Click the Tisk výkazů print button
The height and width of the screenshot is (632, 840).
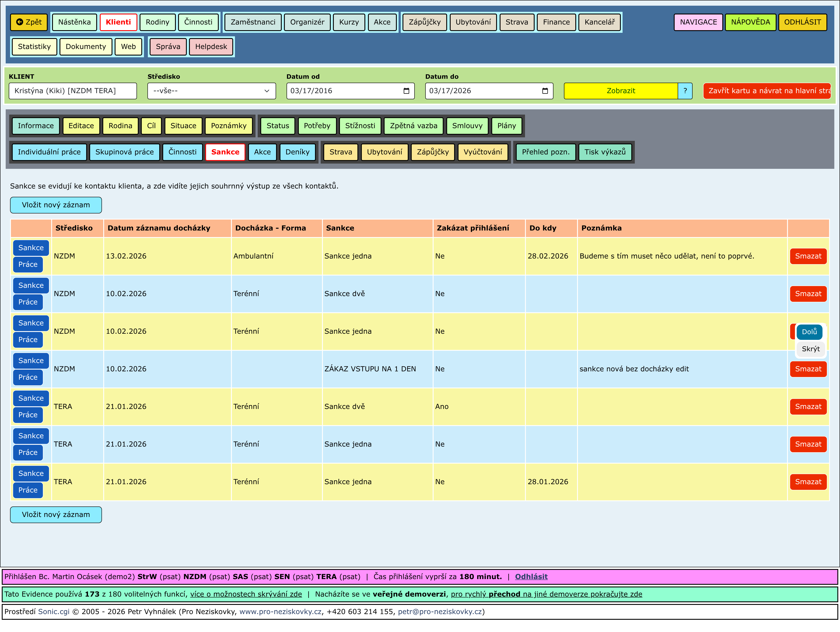coord(605,152)
